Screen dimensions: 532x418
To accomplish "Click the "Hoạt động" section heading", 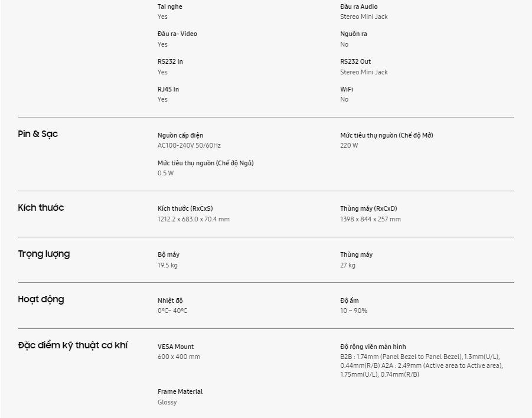I will (41, 299).
